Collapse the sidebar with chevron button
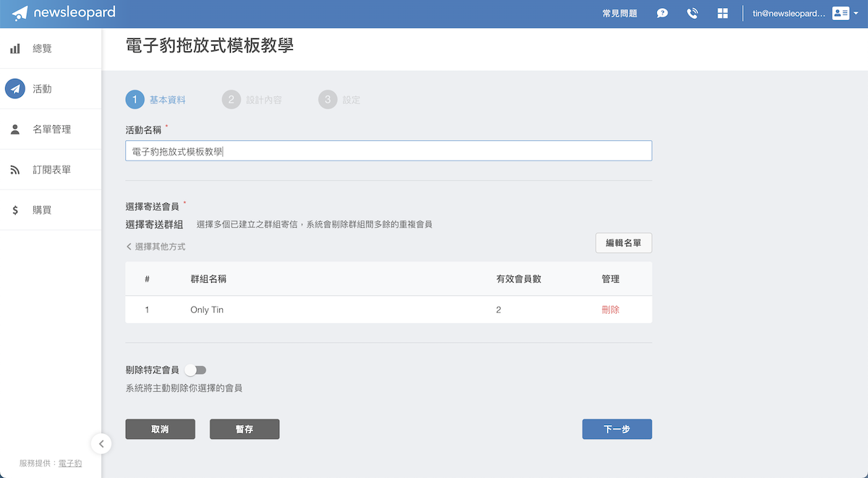Image resolution: width=868 pixels, height=478 pixels. point(101,443)
